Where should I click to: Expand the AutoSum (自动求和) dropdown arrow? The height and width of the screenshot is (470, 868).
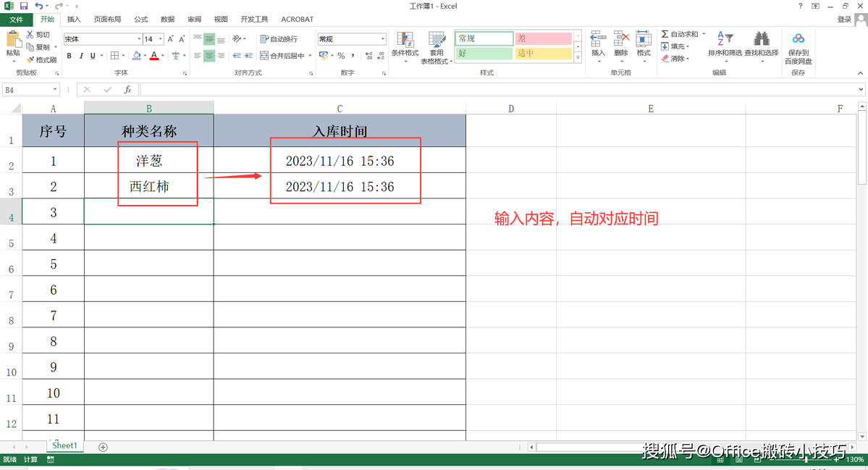[x=704, y=34]
